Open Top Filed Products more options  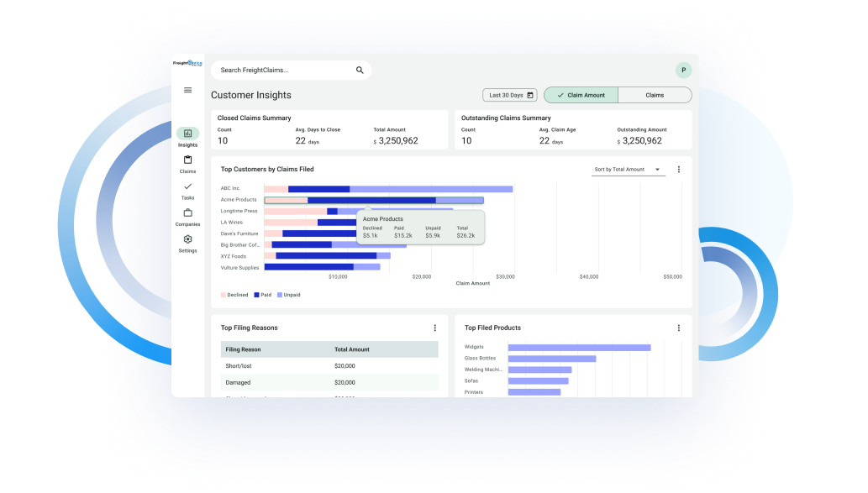point(679,328)
